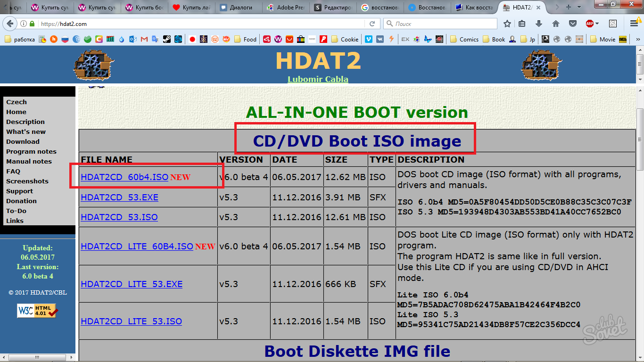Screen dimensions: 644x362
Task: Open the Food bookmarks folder
Action: coord(246,40)
